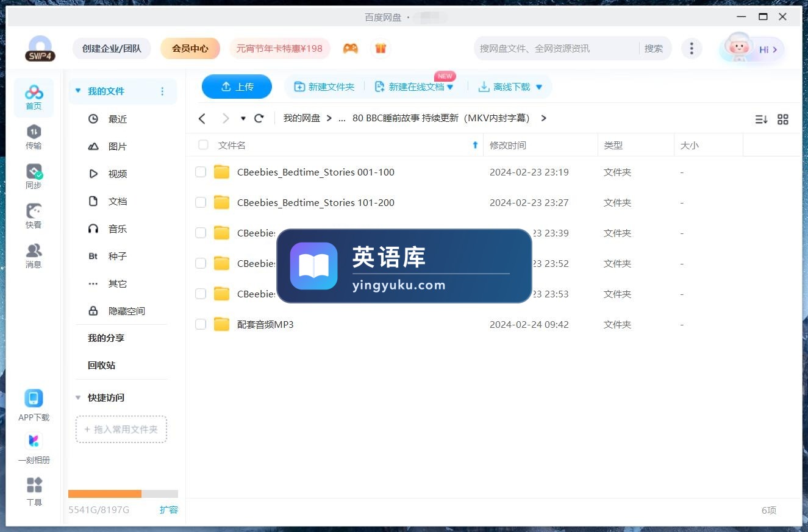Select 最近 recent files
808x532 pixels.
(x=118, y=119)
